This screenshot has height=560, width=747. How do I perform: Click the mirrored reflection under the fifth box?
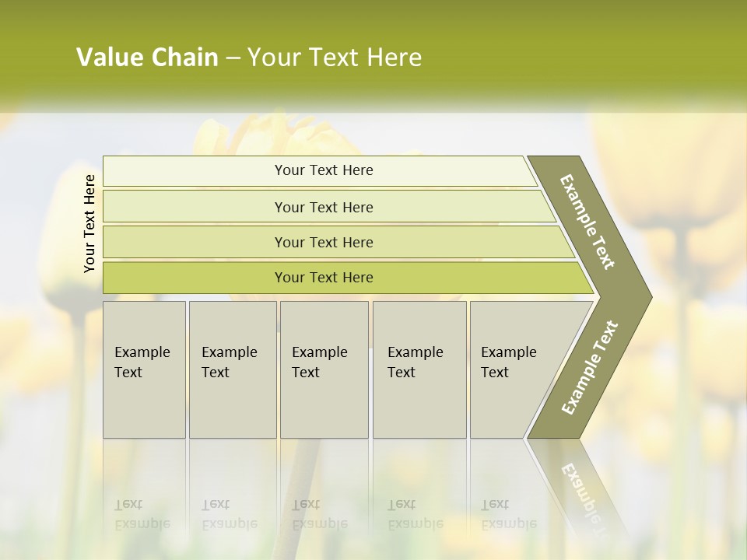508,514
